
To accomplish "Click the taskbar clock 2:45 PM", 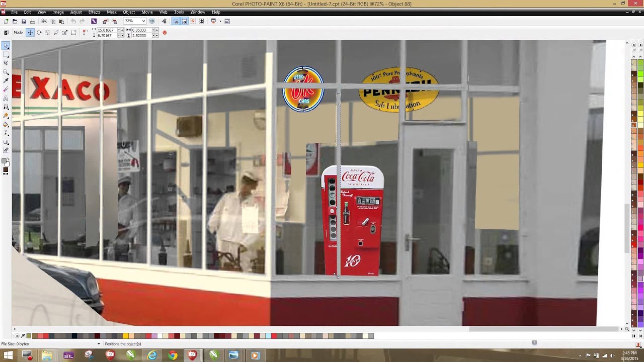I will tap(629, 352).
